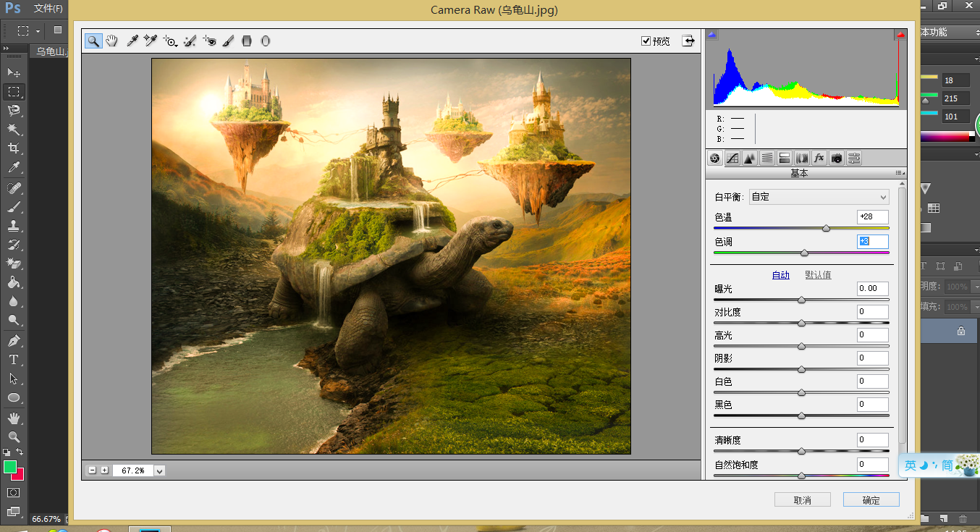Select the Zoom tool in Camera Raw toolbar
Viewport: 980px width, 532px height.
click(93, 41)
